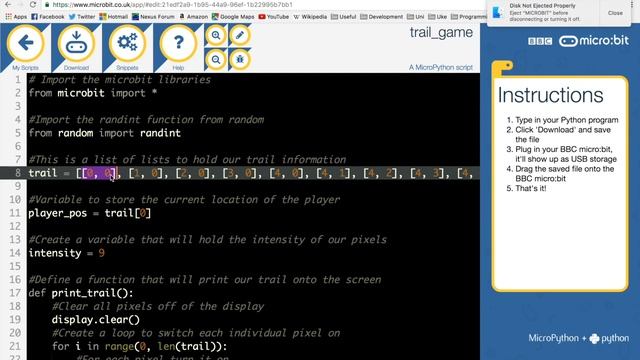640x360 pixels.
Task: Click line number 14 in the gutter
Action: click(15, 253)
